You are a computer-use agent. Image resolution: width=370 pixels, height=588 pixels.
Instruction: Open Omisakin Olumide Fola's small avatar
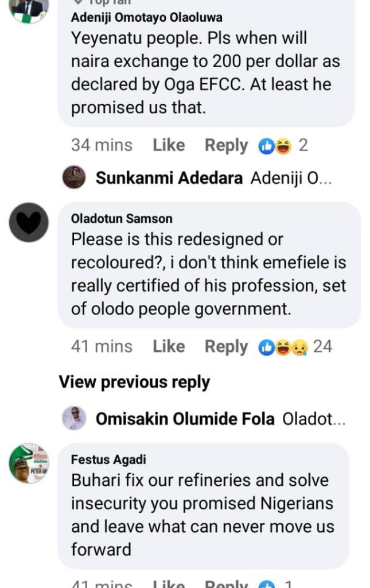(x=74, y=419)
